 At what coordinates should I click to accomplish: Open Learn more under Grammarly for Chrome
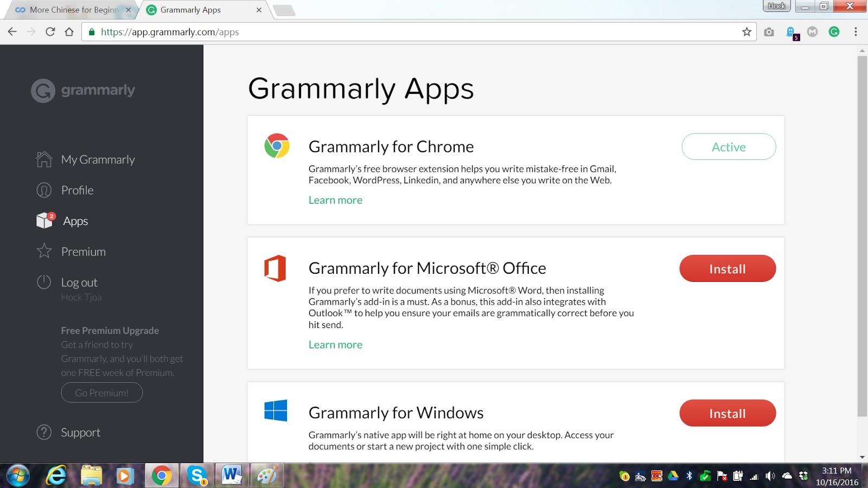335,200
